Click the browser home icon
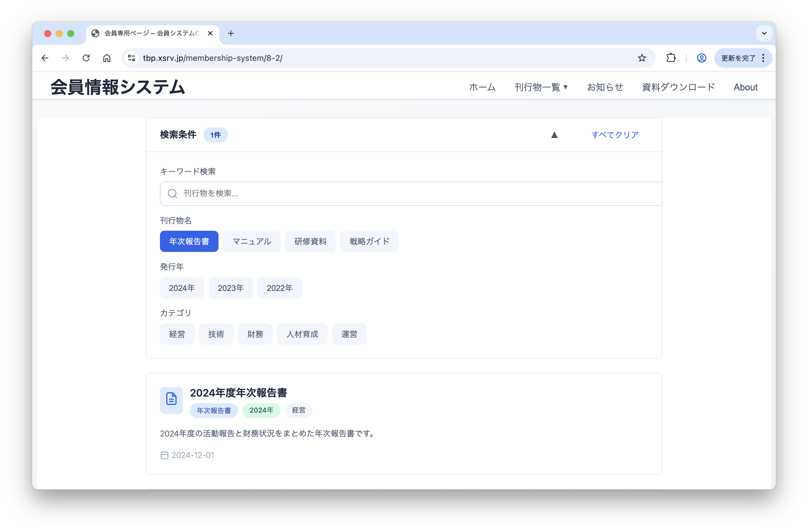Screen dimensions: 808x532 pyautogui.click(x=107, y=58)
